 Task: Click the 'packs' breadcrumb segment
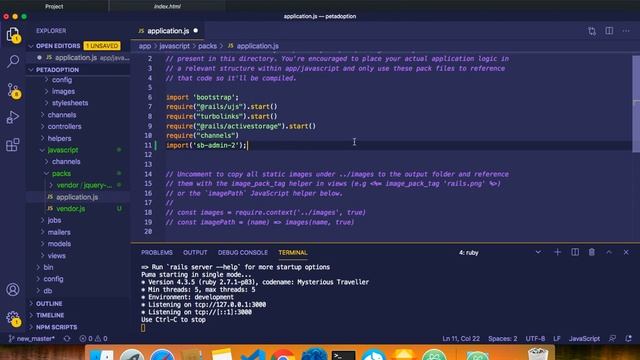[207, 46]
